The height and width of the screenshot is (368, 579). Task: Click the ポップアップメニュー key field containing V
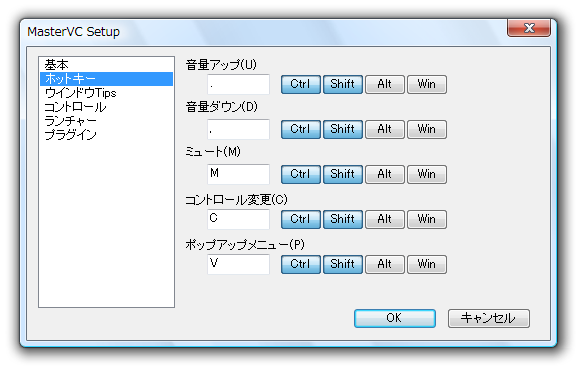tap(238, 264)
